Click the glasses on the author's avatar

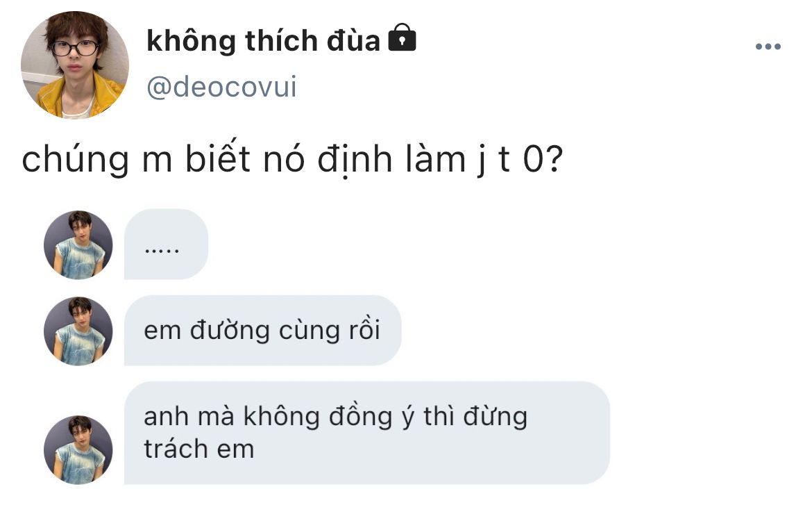(76, 48)
